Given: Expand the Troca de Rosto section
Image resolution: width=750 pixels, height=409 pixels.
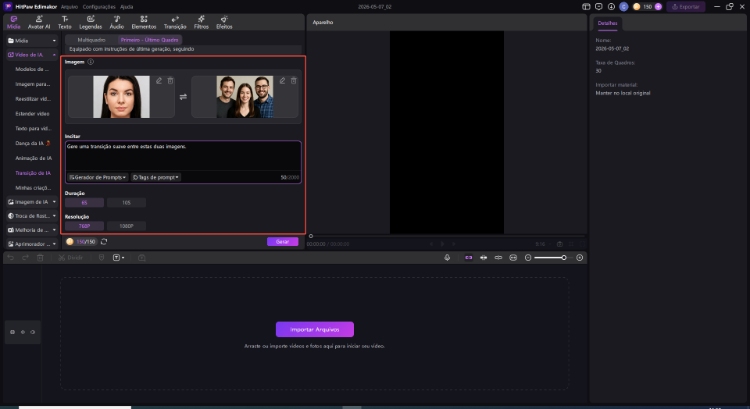Looking at the screenshot, I should pyautogui.click(x=32, y=216).
